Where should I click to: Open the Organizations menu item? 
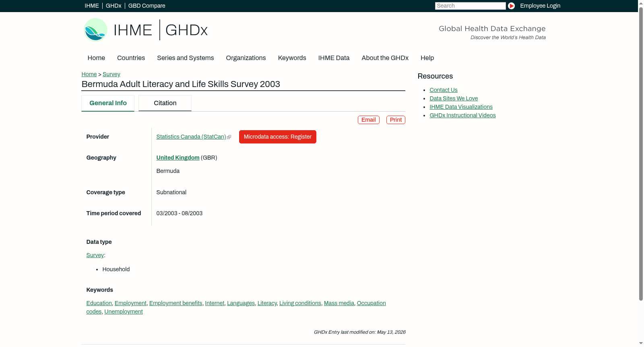pyautogui.click(x=246, y=58)
